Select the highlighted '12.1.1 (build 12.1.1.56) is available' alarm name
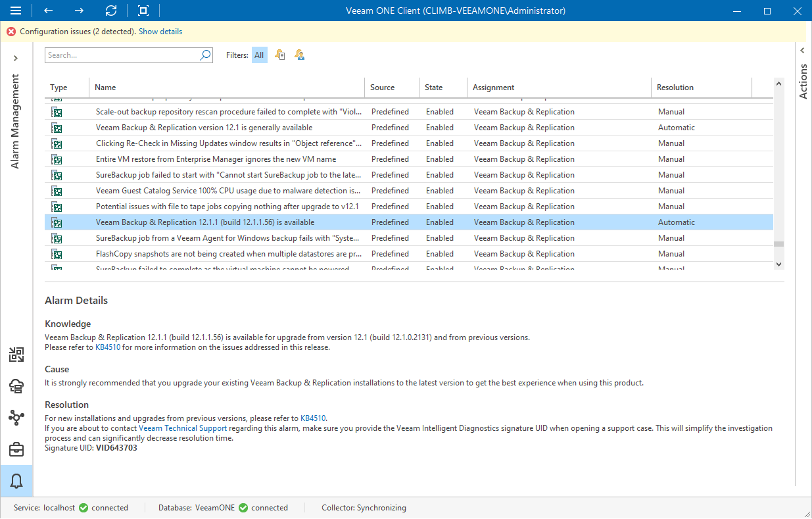Screen dimensions: 812x519 [205, 222]
